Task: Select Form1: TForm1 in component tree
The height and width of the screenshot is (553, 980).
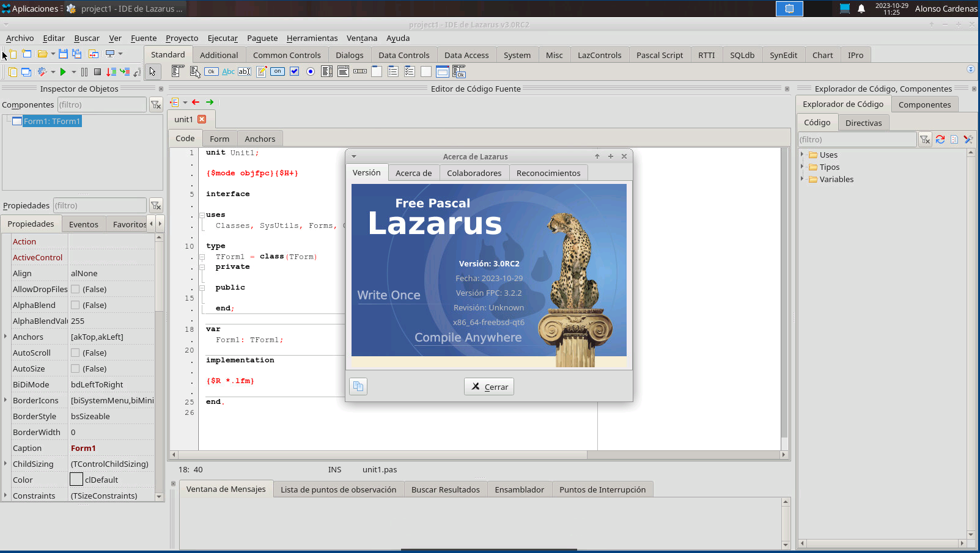Action: pyautogui.click(x=52, y=121)
